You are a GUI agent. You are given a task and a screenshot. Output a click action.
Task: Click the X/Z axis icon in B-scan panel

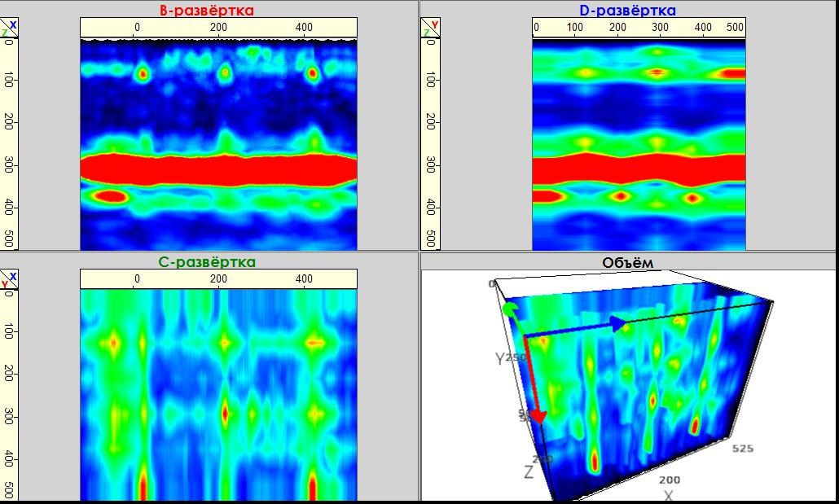click(x=9, y=28)
